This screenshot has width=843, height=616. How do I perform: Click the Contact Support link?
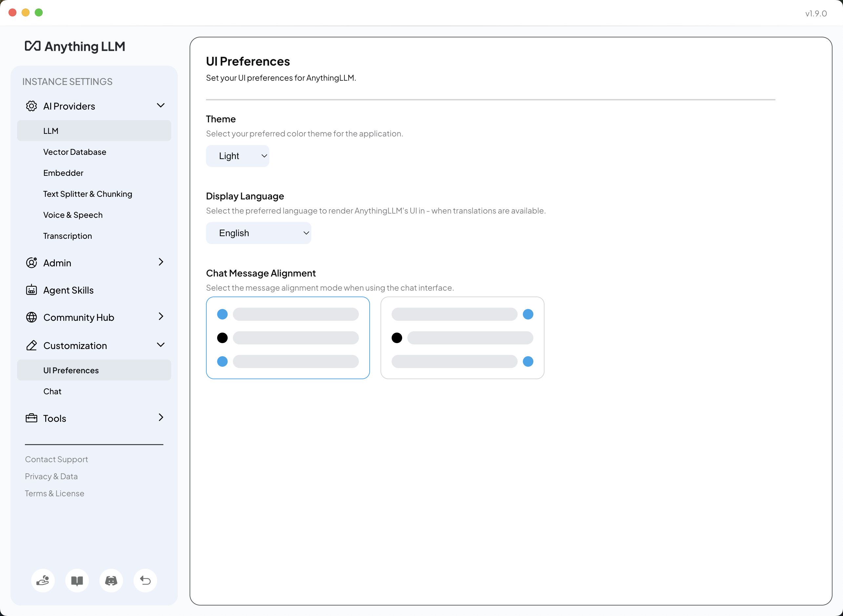point(56,460)
